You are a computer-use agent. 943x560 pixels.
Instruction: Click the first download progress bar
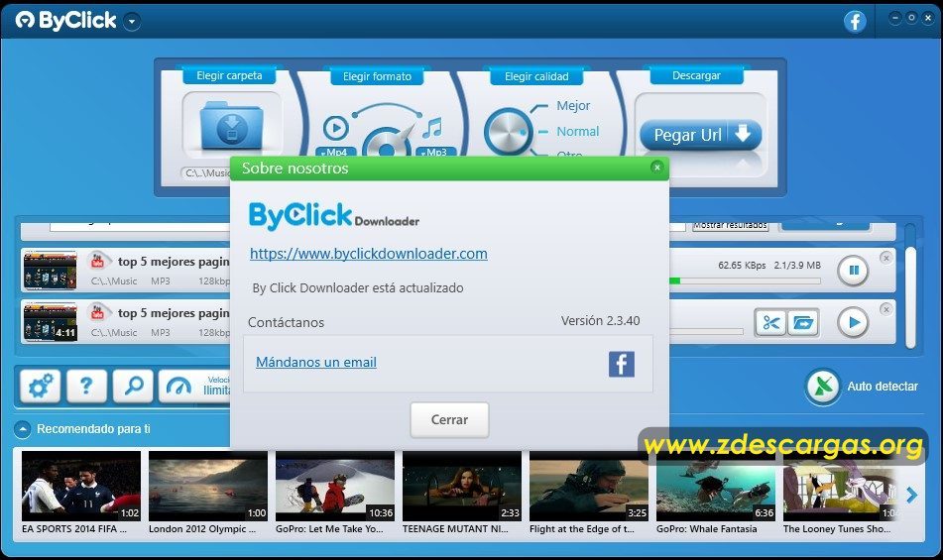pyautogui.click(x=745, y=280)
